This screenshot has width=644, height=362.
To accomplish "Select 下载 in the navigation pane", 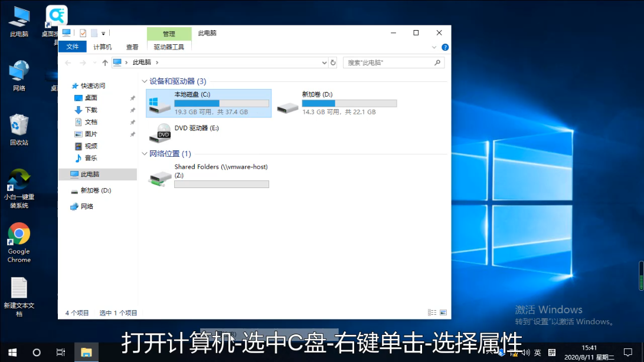I will click(x=91, y=110).
